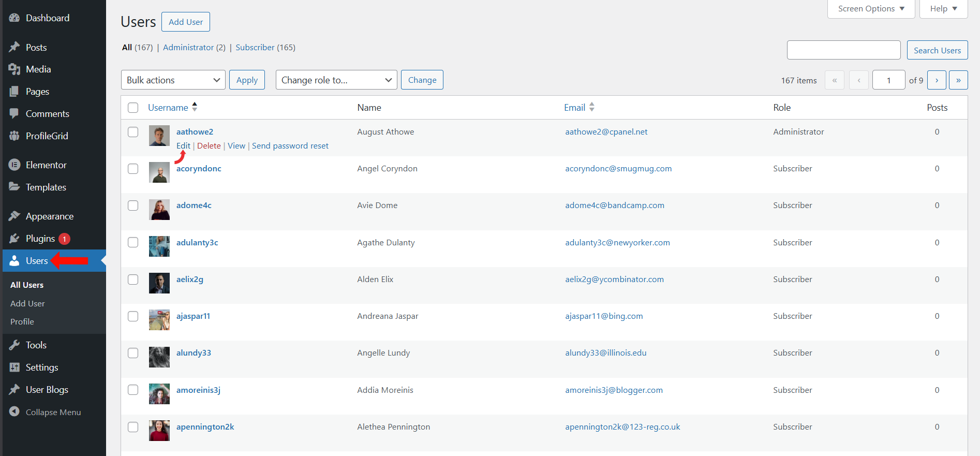Click the Plugins plug icon

[14, 239]
